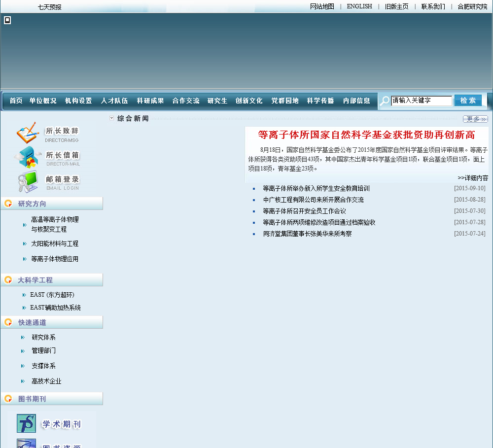Open the 等离子体物理应用 link

[x=55, y=259]
